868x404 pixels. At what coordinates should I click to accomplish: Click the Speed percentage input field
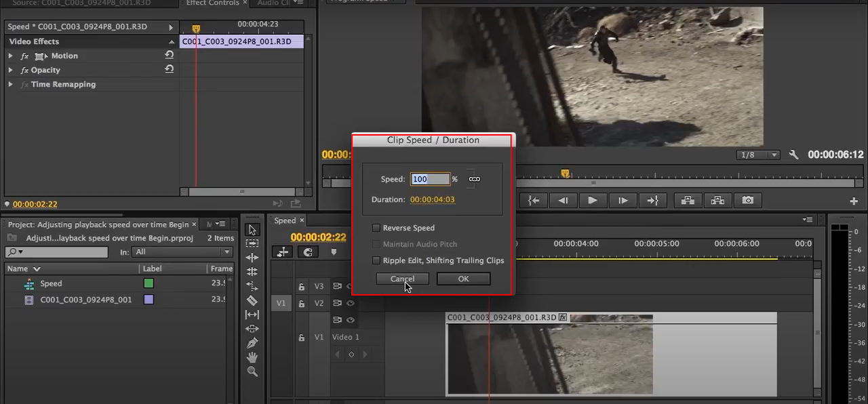coord(430,179)
